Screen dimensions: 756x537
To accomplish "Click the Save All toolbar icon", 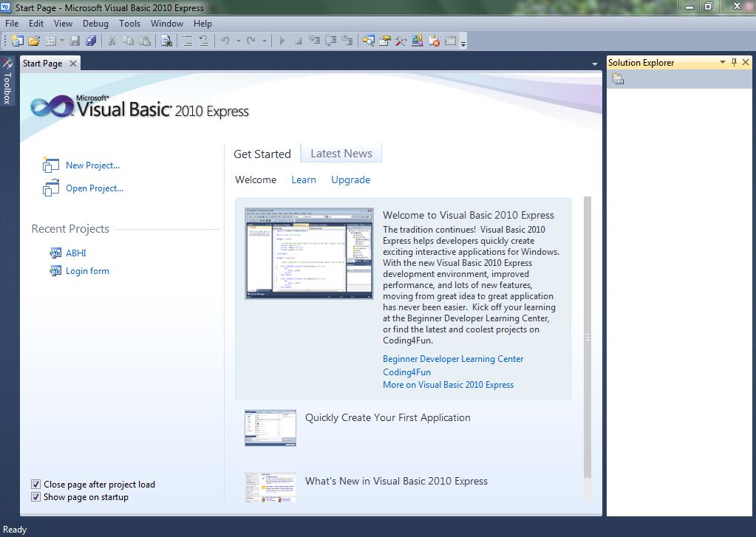I will tap(92, 41).
